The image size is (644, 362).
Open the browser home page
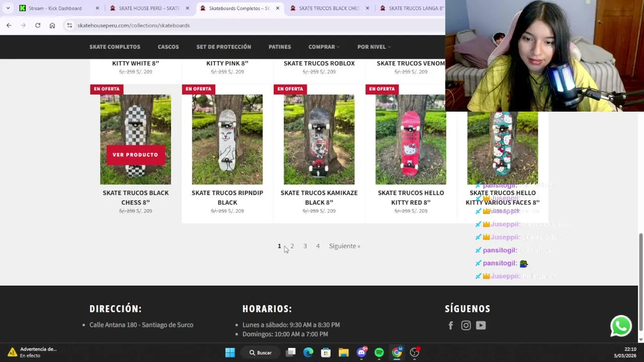[x=52, y=25]
